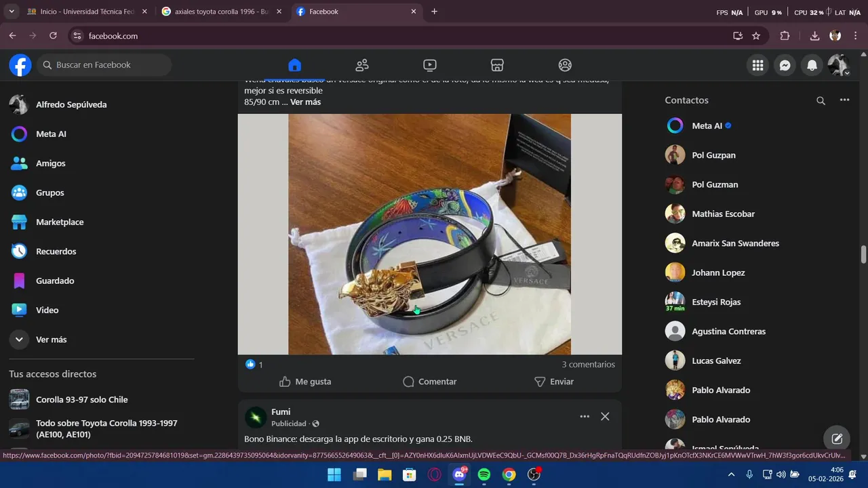Screen dimensions: 868x488
Task: Open Meta AI in left sidebar
Action: tap(100, 134)
